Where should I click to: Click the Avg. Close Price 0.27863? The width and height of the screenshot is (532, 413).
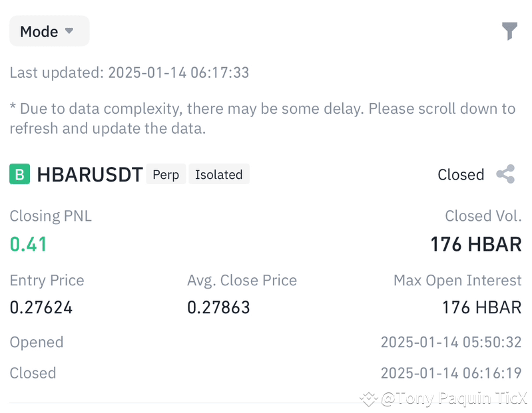click(218, 307)
